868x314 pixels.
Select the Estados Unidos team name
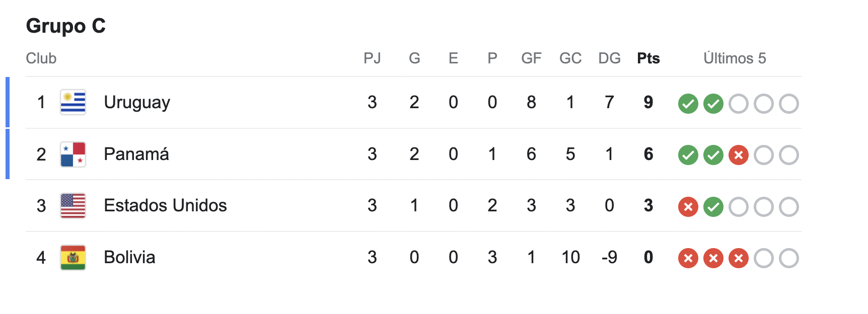pos(165,205)
